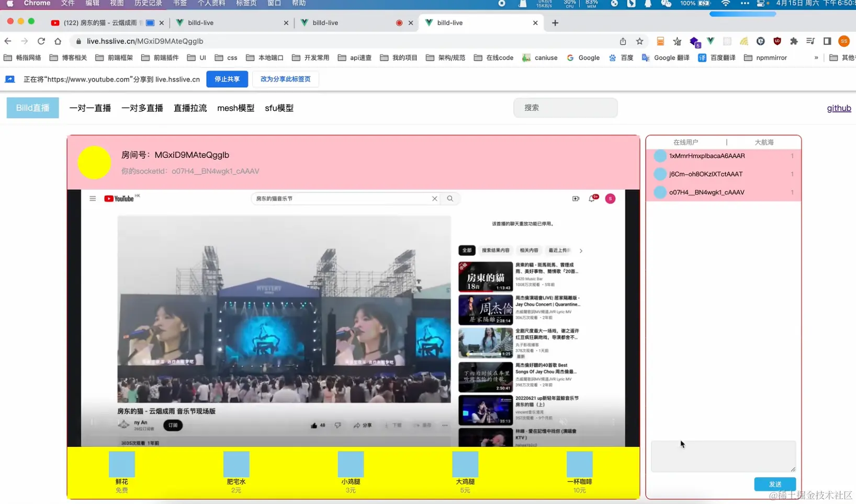Open the 一对多直播 nav link
This screenshot has width=856, height=504.
(x=142, y=108)
